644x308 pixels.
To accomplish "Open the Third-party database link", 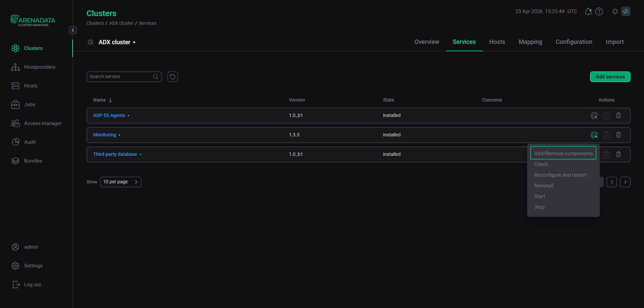I will [115, 154].
